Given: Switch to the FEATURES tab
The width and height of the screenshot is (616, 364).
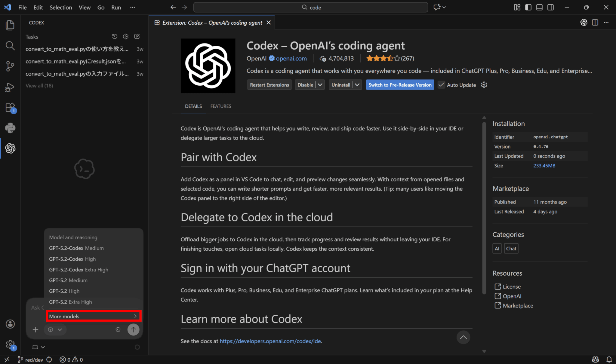Looking at the screenshot, I should (x=220, y=106).
